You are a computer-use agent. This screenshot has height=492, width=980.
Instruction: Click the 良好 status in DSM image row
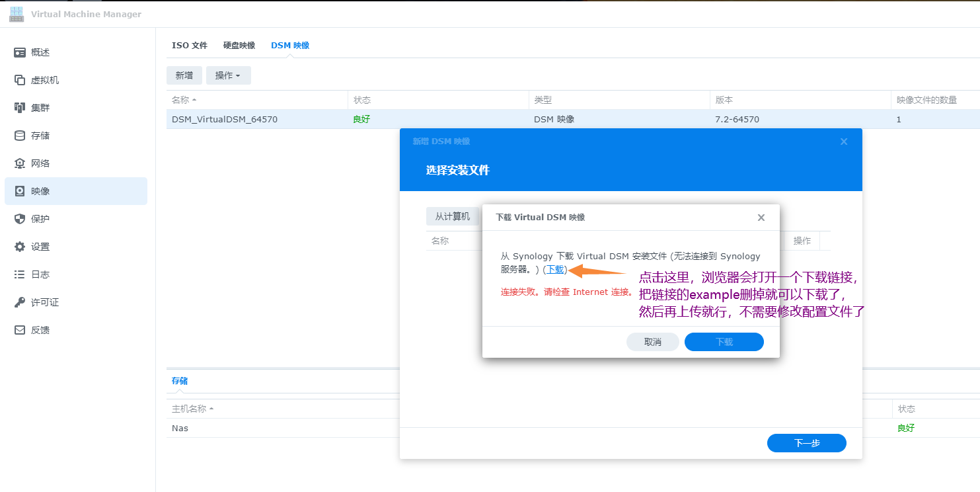click(x=362, y=120)
